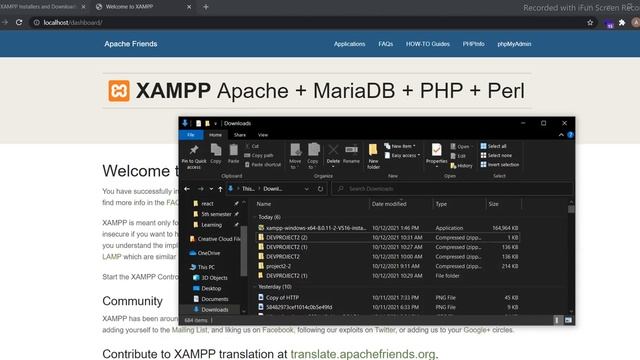Screen dimensions: 640x360
Task: Collapse the Today (6) group
Action: pos(256,217)
